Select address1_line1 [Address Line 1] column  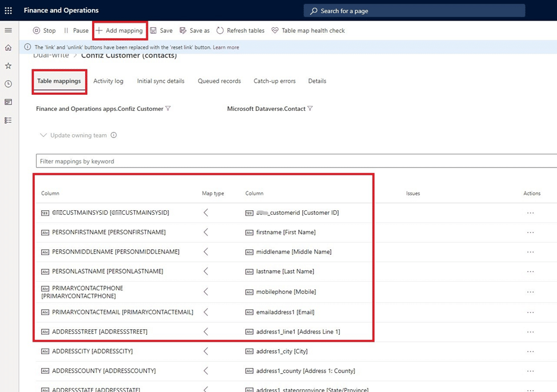(298, 331)
